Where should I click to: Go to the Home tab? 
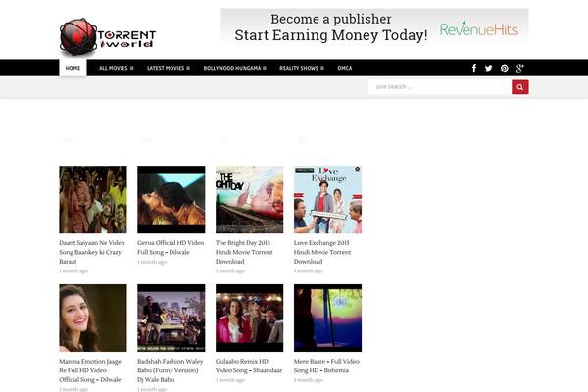click(73, 68)
